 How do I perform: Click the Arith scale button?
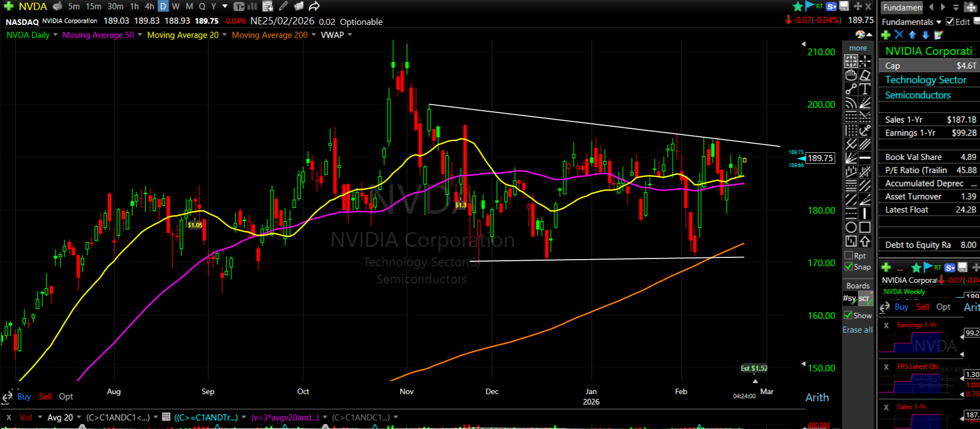click(817, 397)
